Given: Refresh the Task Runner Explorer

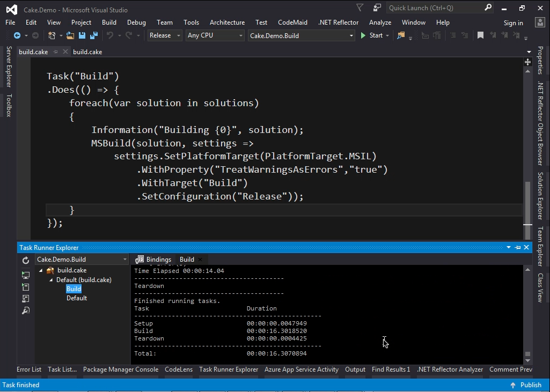Looking at the screenshot, I should (26, 260).
